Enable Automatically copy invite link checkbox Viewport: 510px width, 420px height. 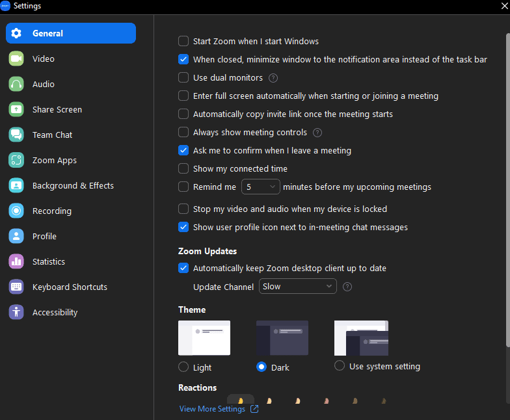pyautogui.click(x=183, y=114)
